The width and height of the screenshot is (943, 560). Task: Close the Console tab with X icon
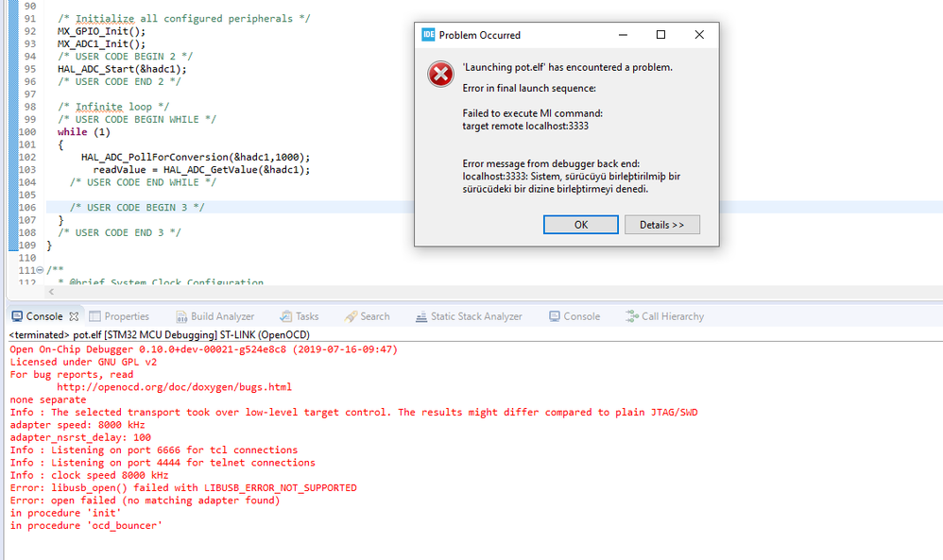pyautogui.click(x=74, y=316)
